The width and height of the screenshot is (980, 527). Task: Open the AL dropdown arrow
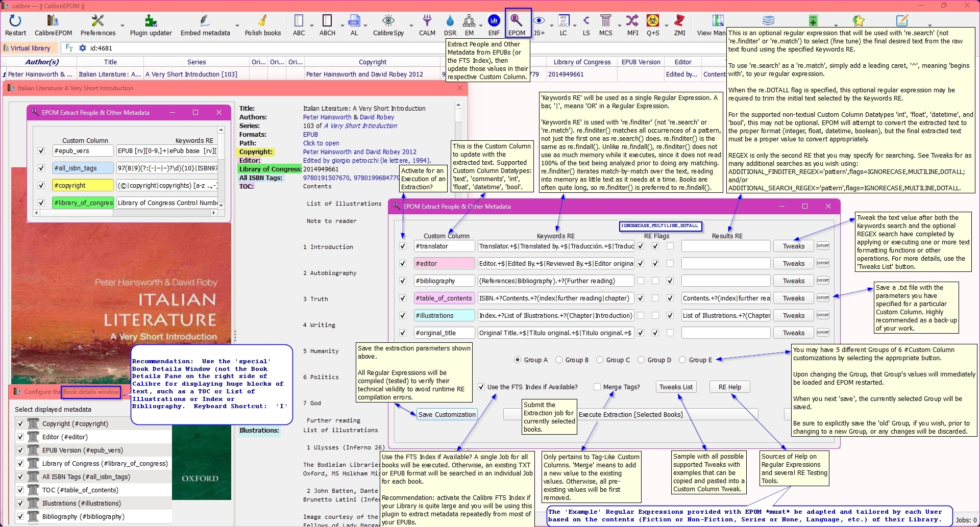pyautogui.click(x=365, y=25)
